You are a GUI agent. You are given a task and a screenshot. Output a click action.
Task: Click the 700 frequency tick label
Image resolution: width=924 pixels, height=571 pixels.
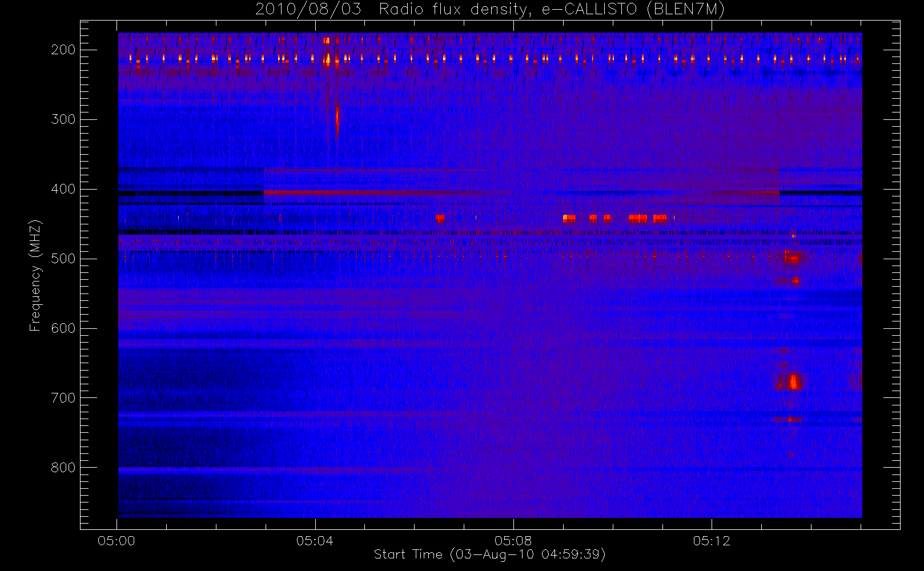click(63, 398)
